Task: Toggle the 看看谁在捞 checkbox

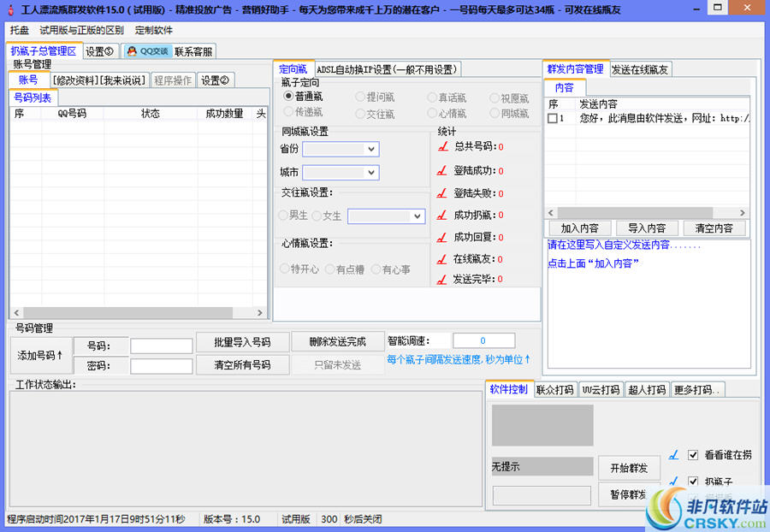Action: click(x=693, y=455)
